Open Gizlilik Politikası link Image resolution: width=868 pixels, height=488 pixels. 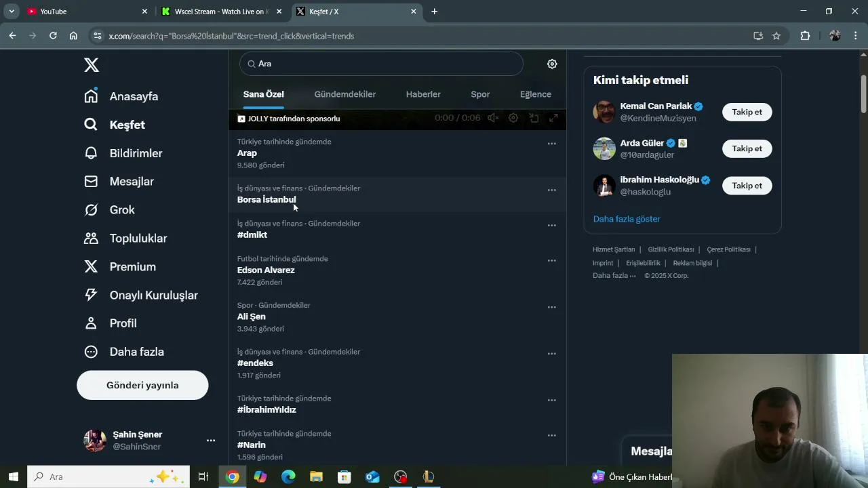(x=671, y=249)
